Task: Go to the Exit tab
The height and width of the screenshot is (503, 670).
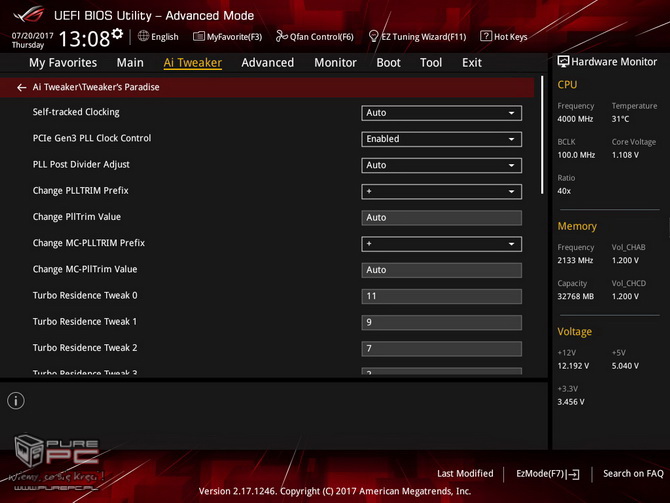Action: (472, 63)
